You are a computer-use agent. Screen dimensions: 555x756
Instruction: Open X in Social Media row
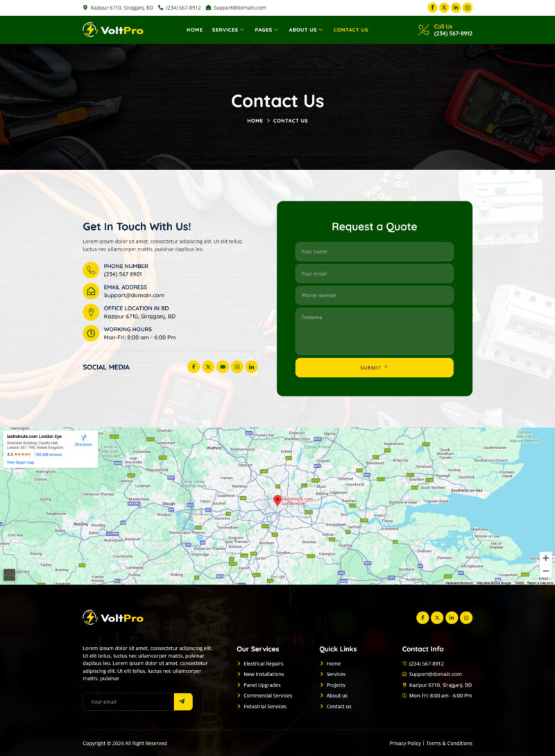[x=208, y=367]
